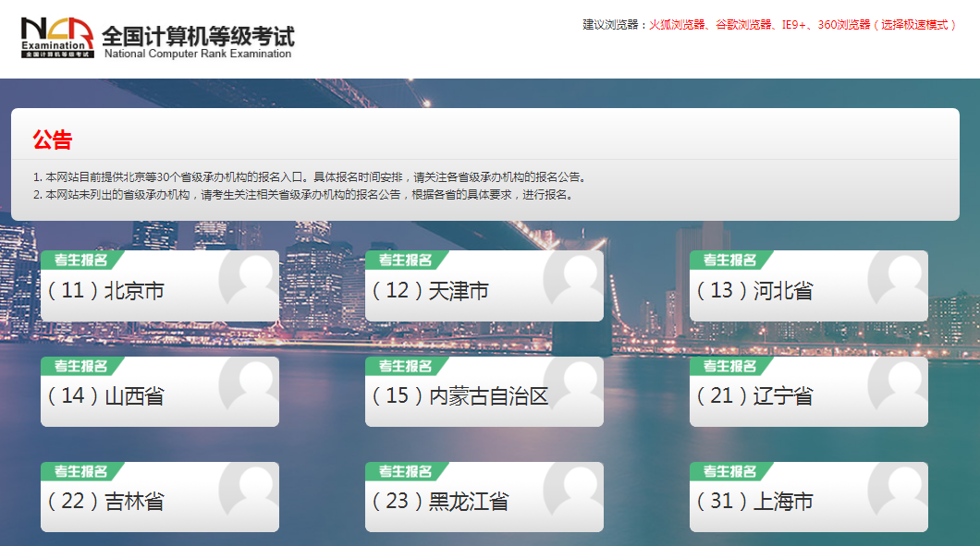Click the green 考生报名 tag above 北京市

click(81, 261)
